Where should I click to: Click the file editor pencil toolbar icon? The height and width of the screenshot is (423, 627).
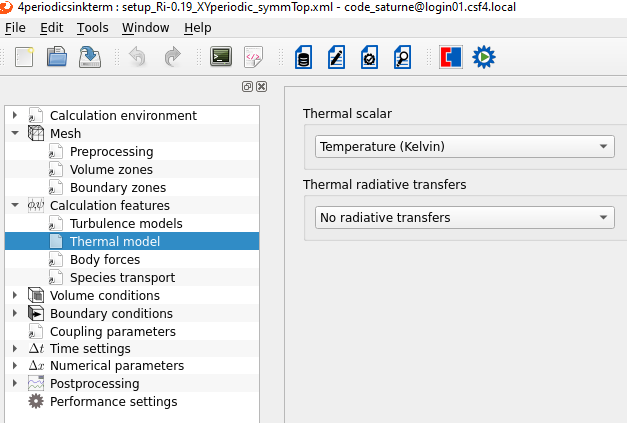pyautogui.click(x=337, y=58)
